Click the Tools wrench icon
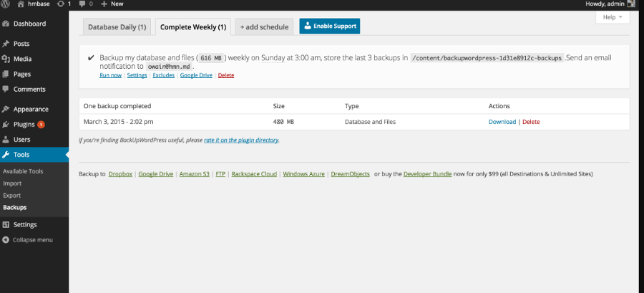Screen dimensions: 644x293 [5, 155]
